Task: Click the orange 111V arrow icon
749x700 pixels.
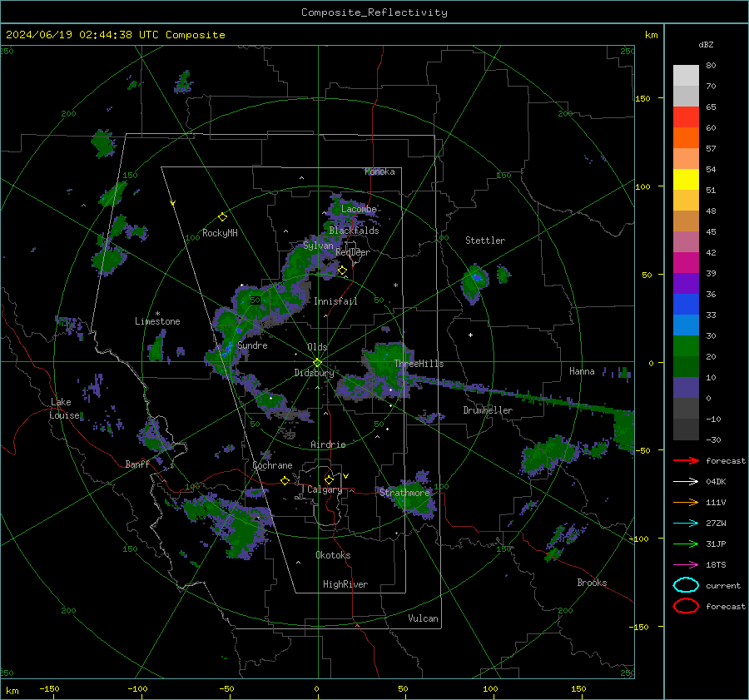Action: click(x=686, y=502)
